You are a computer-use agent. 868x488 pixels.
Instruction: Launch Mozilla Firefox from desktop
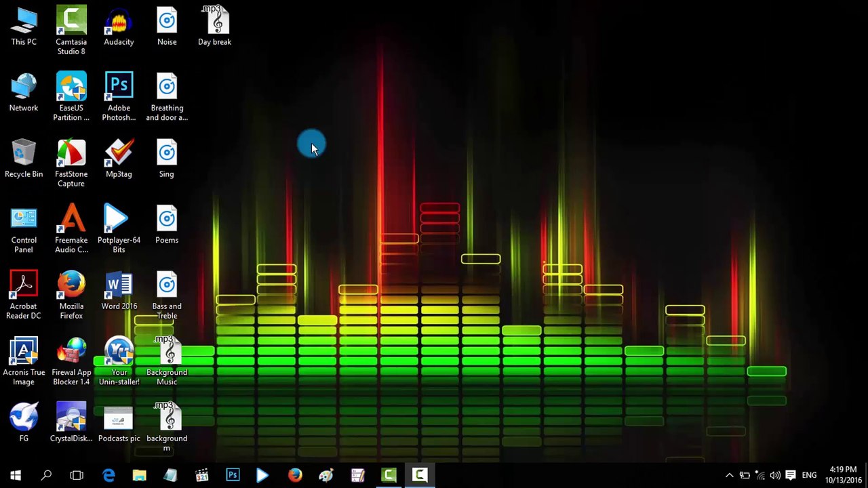click(71, 295)
